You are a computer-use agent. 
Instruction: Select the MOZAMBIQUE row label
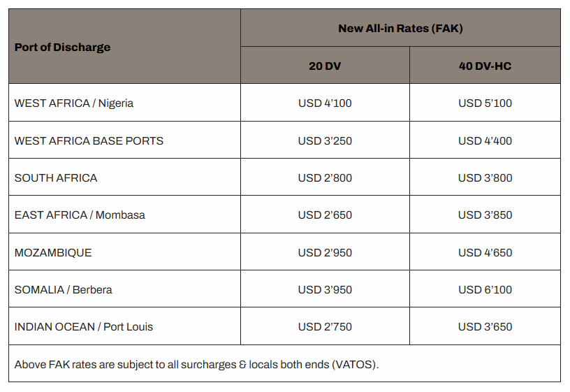[53, 253]
